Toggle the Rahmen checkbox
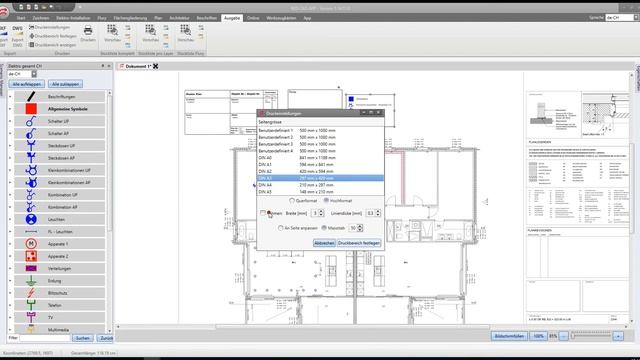 (x=263, y=213)
